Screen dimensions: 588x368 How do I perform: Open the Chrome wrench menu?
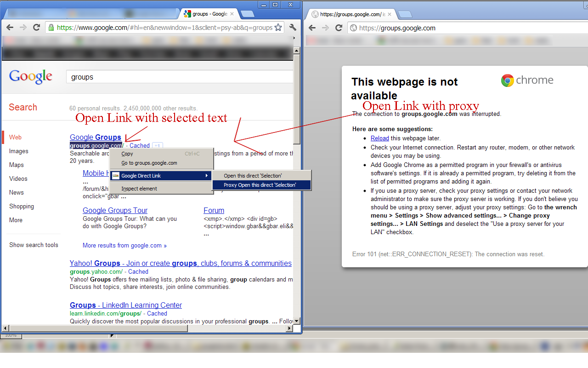click(293, 28)
